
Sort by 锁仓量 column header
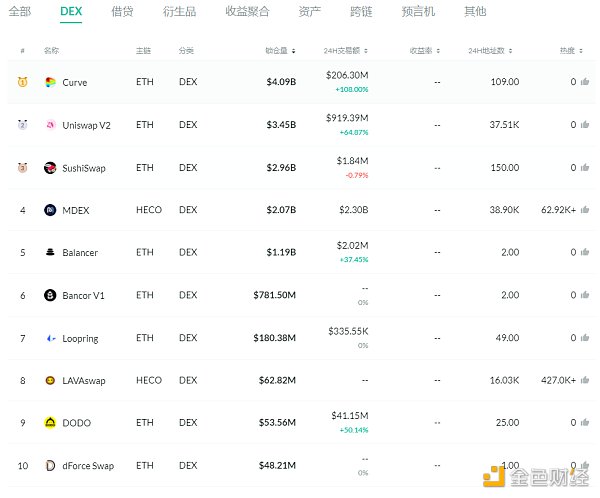(279, 50)
